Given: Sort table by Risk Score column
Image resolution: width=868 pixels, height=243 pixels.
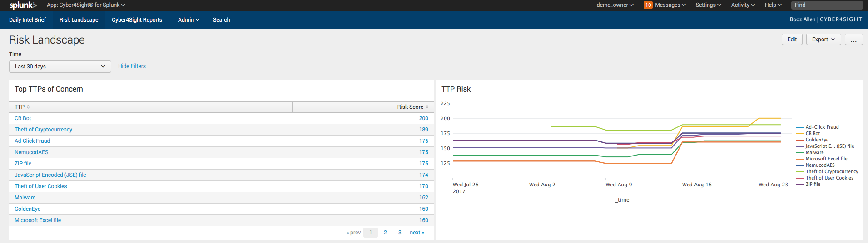Looking at the screenshot, I should coord(412,107).
